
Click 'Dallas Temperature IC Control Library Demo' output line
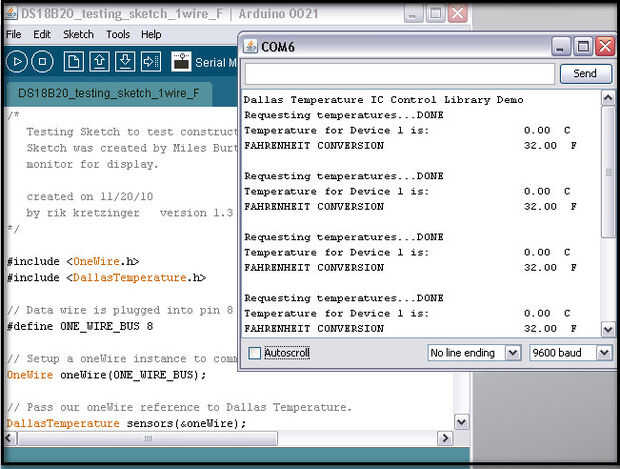[384, 100]
